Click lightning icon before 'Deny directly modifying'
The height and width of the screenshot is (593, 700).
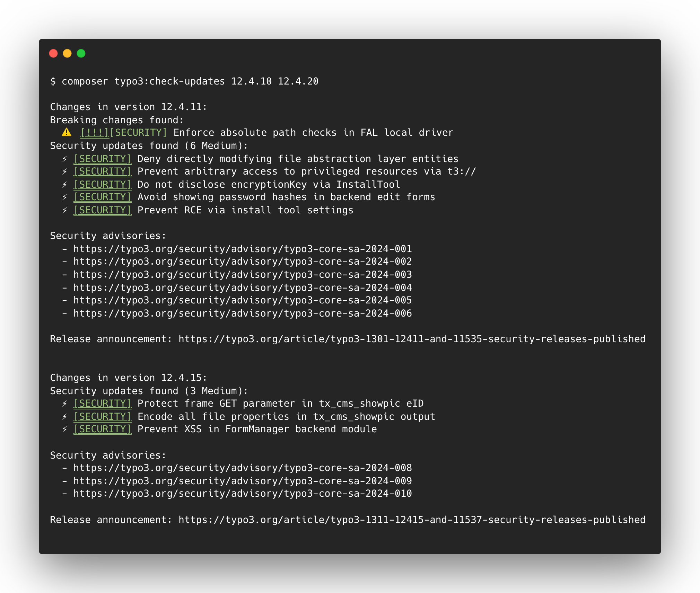(65, 159)
